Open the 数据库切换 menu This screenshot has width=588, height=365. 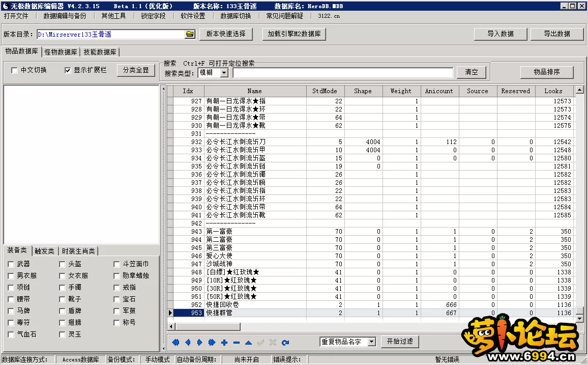236,16
